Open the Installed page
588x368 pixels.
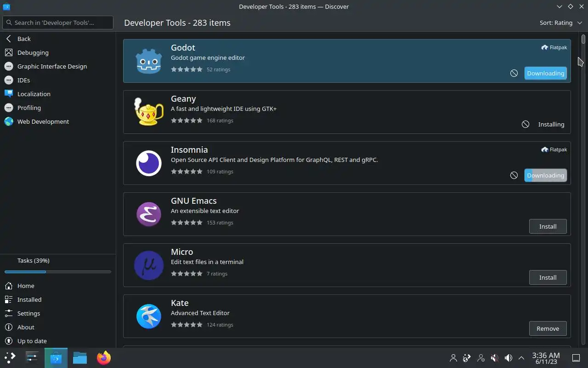click(x=57, y=299)
